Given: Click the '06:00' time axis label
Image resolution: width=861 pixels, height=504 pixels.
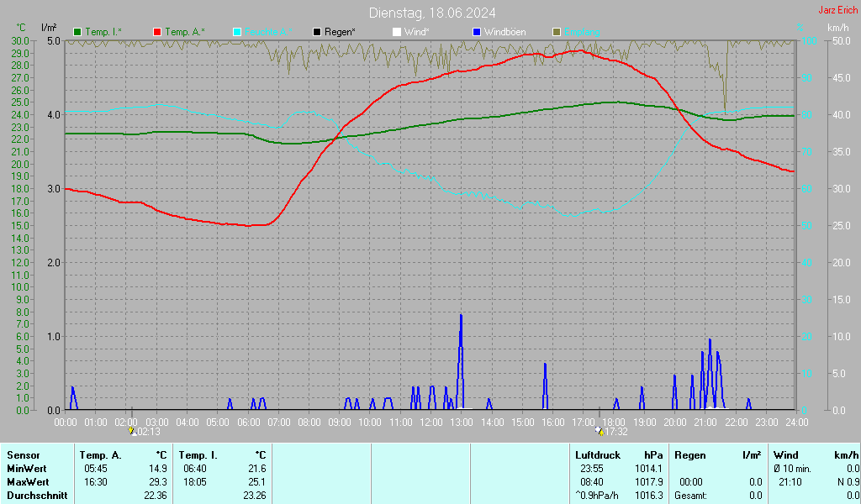Looking at the screenshot, I should pos(248,422).
